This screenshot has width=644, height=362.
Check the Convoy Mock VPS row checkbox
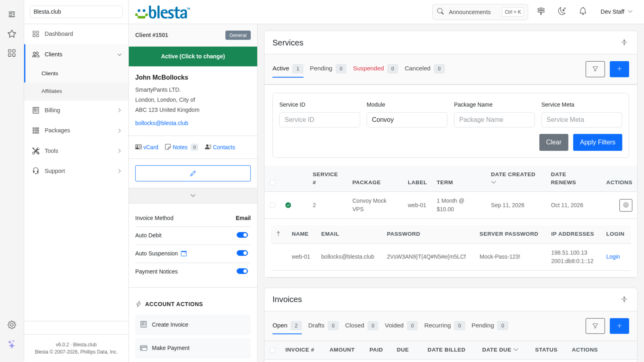point(272,205)
